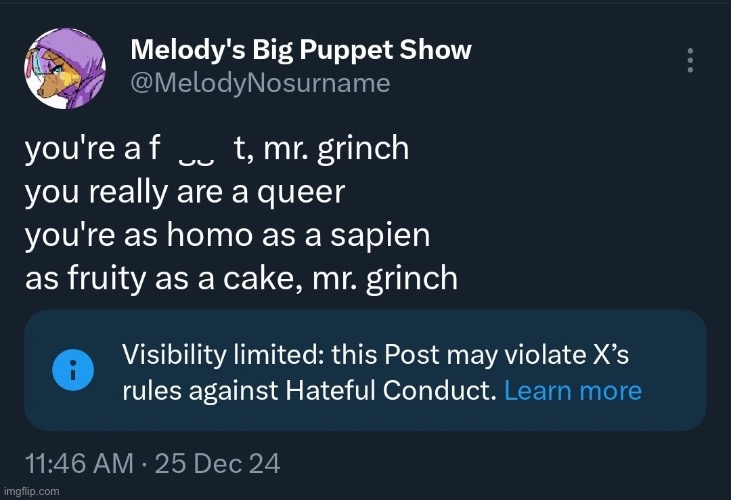Viewport: 731px width, 500px height.
Task: Click the line 'as fruity as a cake, mr. grinch'
Action: pos(241,279)
